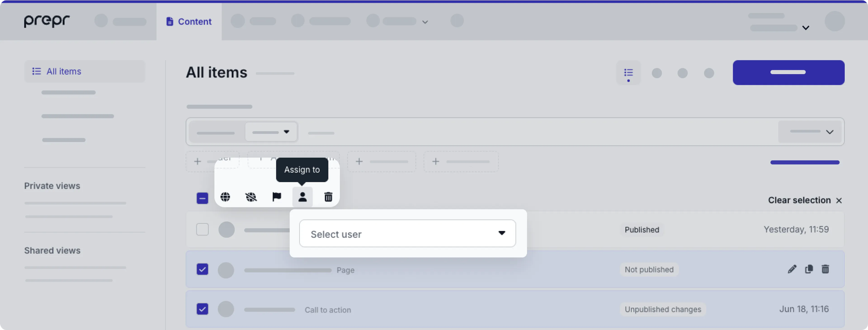This screenshot has height=330, width=868.
Task: Click the Not published status badge
Action: click(649, 270)
